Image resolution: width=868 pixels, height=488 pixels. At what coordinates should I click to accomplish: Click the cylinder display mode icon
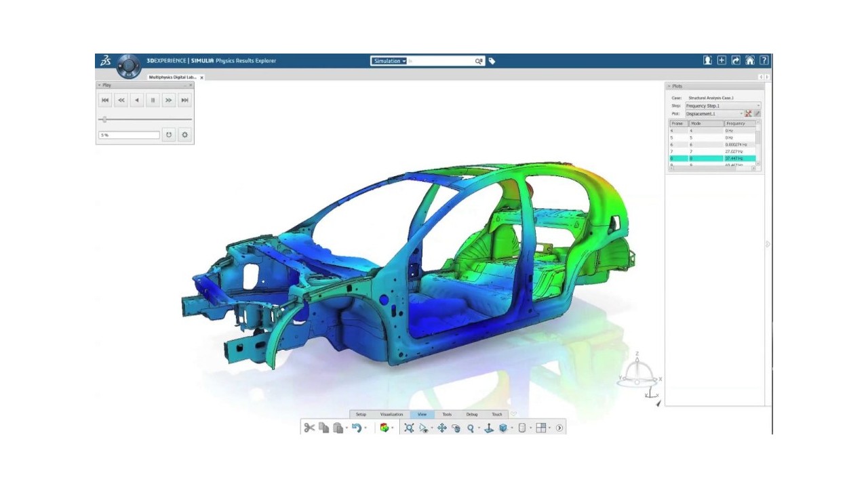pyautogui.click(x=521, y=428)
